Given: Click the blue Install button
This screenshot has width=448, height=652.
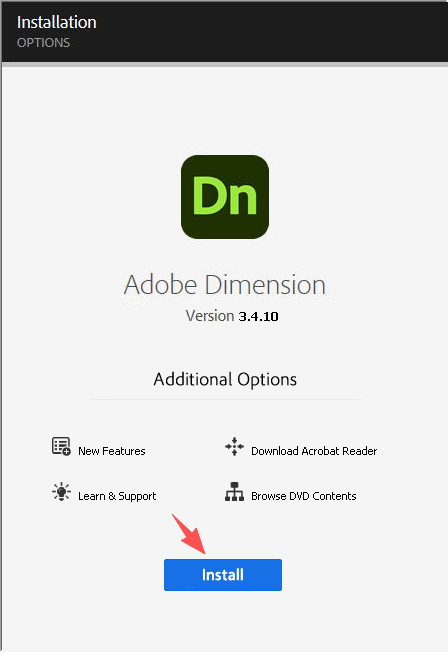Looking at the screenshot, I should pyautogui.click(x=223, y=575).
